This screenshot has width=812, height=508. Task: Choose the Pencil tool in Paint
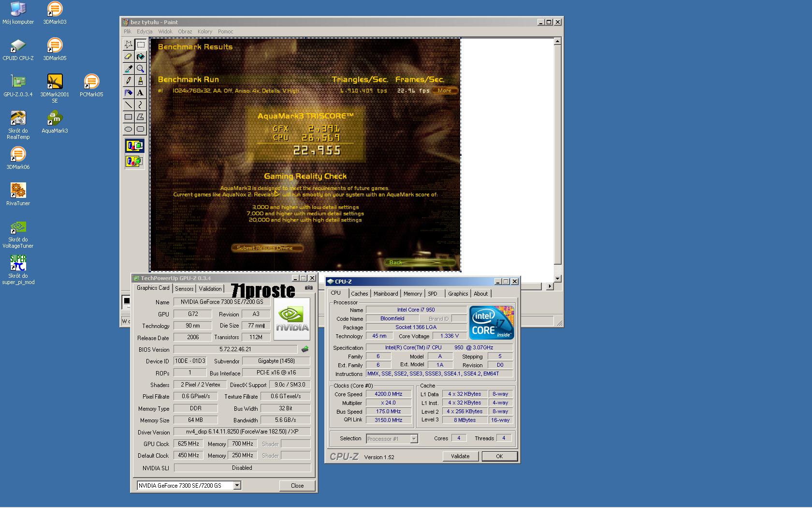click(128, 81)
